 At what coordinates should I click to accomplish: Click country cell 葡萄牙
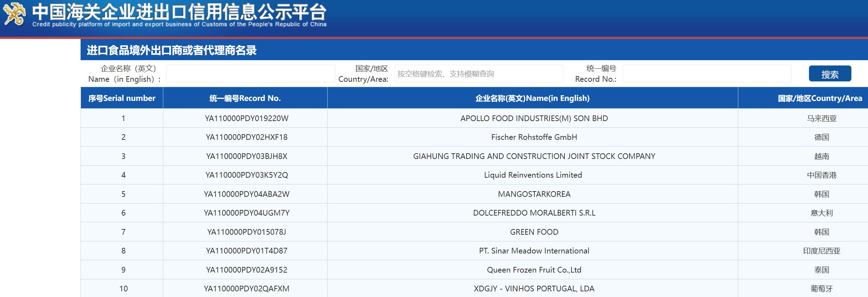pyautogui.click(x=822, y=289)
